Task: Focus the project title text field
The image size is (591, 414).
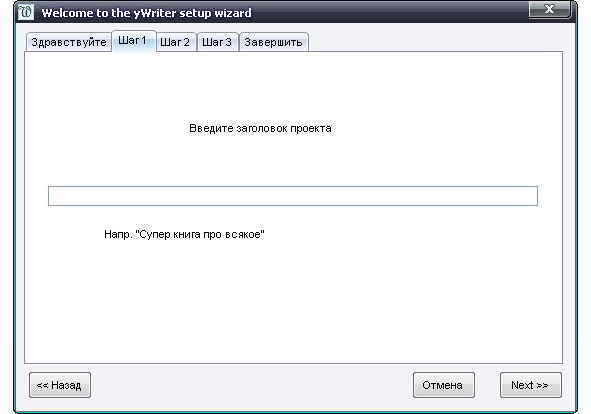Action: tap(293, 196)
